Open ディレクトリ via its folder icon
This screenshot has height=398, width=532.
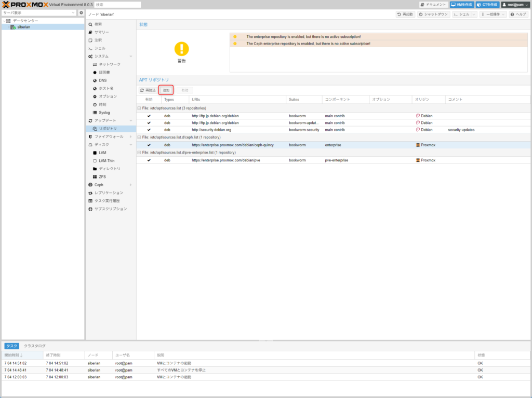(x=95, y=169)
